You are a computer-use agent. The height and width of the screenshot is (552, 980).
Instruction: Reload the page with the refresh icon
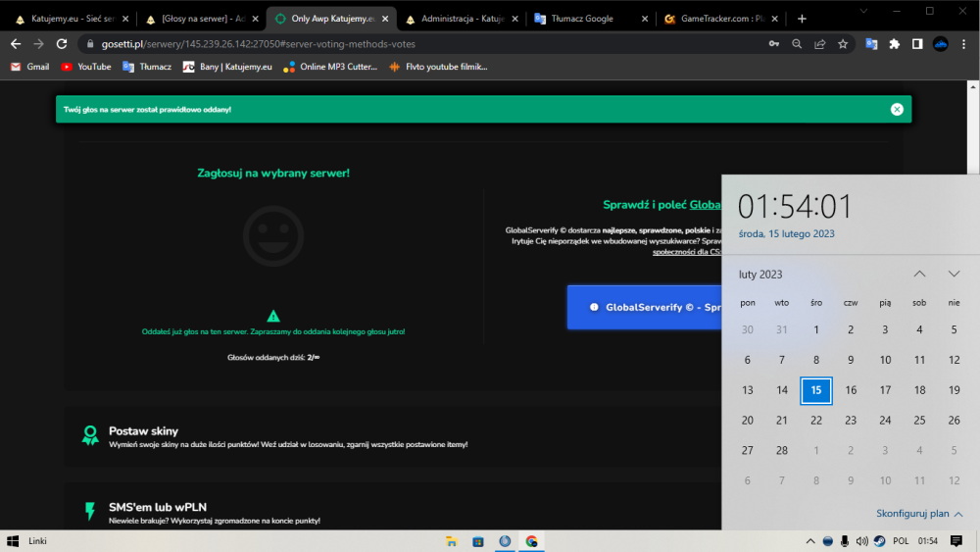point(61,44)
